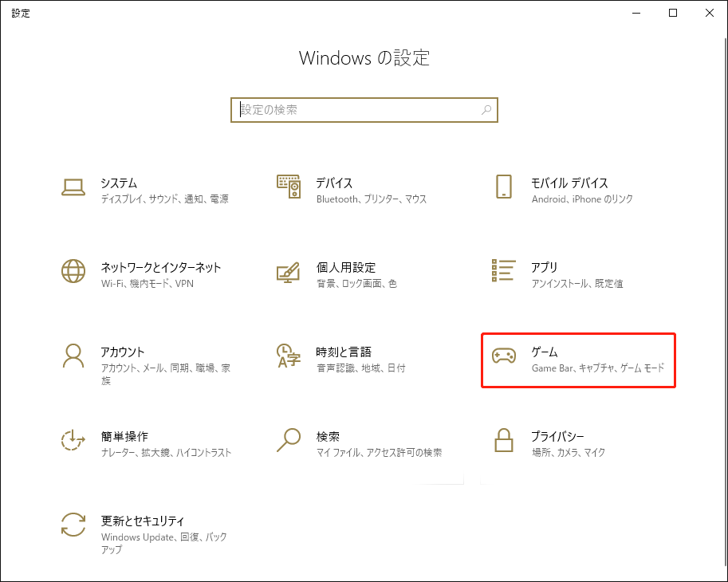
Task: Click the keyboard icon for デバイス
Action: (288, 187)
